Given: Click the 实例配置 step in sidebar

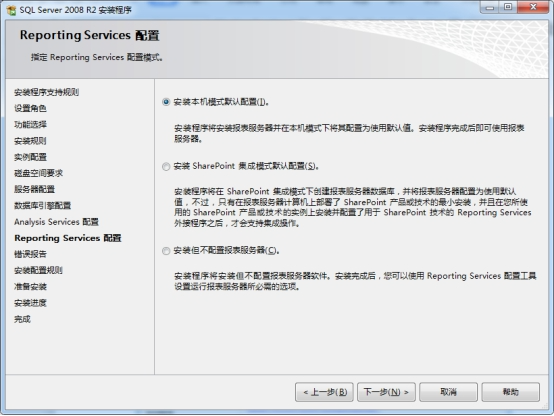Looking at the screenshot, I should (30, 157).
